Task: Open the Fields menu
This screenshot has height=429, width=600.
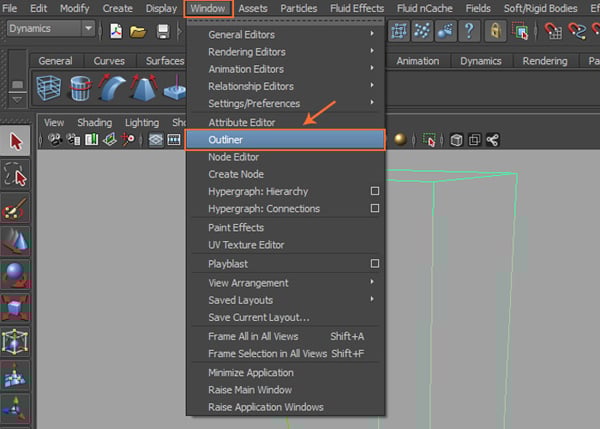Action: click(x=478, y=8)
